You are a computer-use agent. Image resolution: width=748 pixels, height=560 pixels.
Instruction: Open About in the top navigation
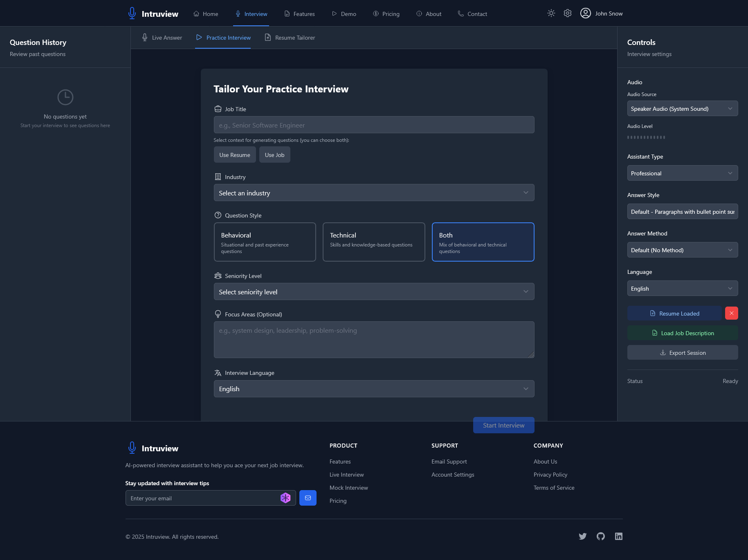tap(429, 14)
